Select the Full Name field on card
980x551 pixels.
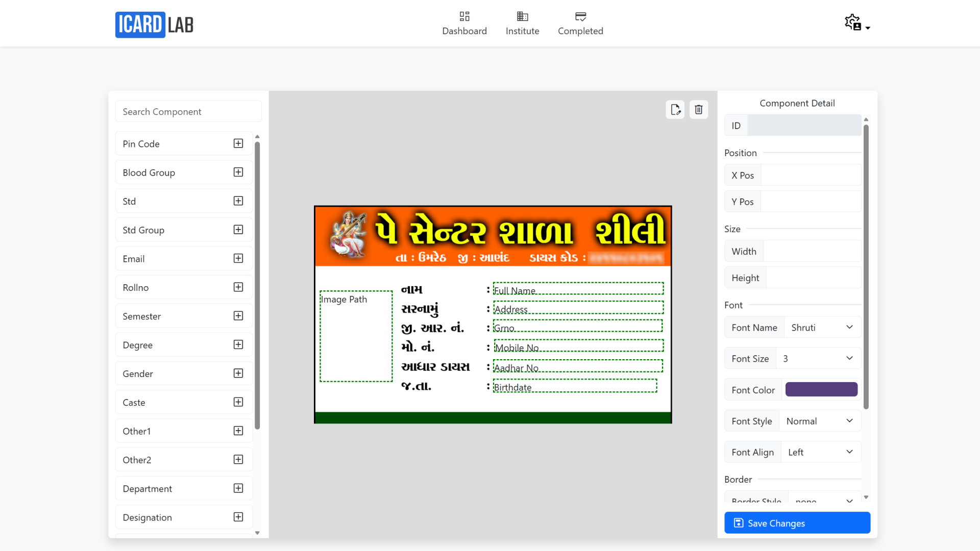point(578,289)
